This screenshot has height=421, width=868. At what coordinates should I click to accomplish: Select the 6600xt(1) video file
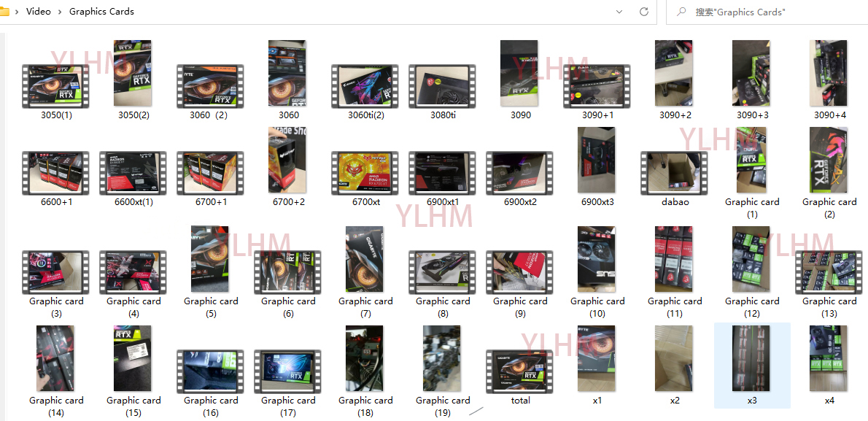[133, 173]
